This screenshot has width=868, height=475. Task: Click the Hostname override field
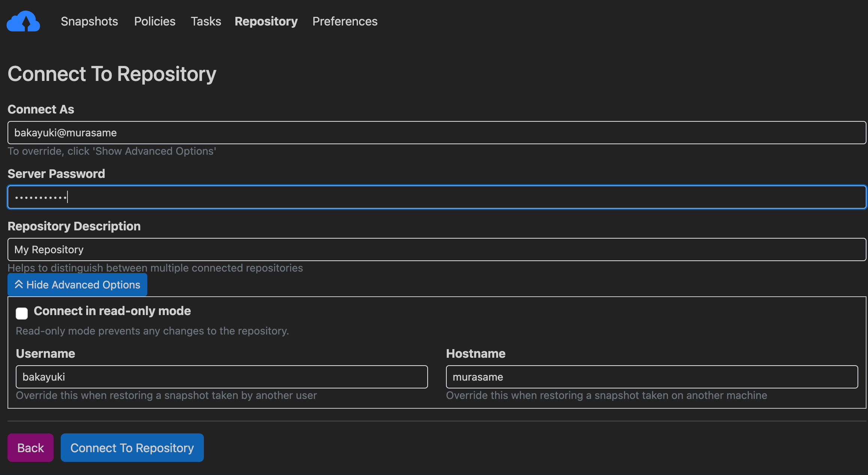pyautogui.click(x=652, y=377)
